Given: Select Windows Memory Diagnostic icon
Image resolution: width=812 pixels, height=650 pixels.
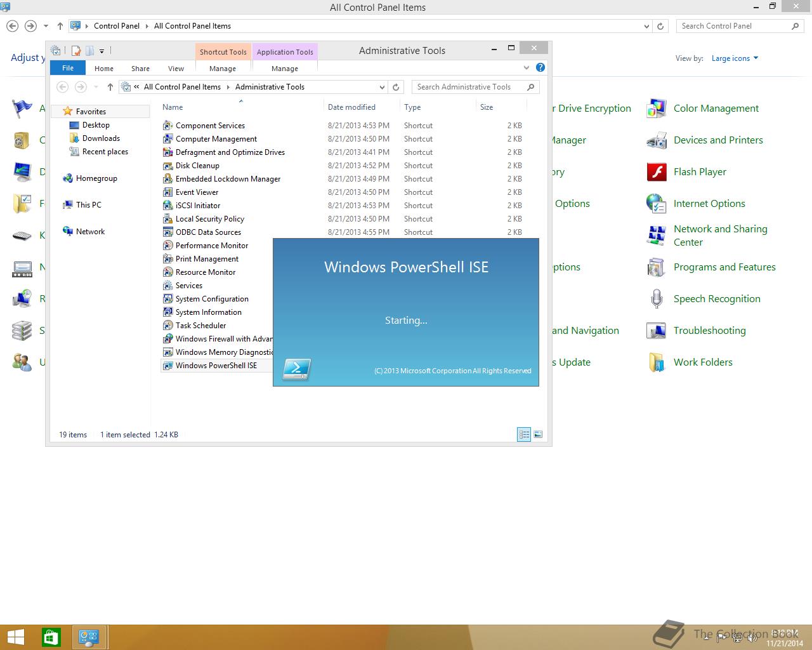Looking at the screenshot, I should 167,352.
